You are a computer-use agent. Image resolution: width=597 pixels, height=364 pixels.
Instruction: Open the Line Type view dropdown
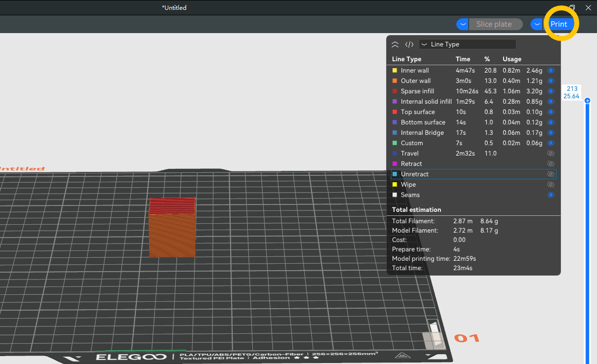point(467,44)
